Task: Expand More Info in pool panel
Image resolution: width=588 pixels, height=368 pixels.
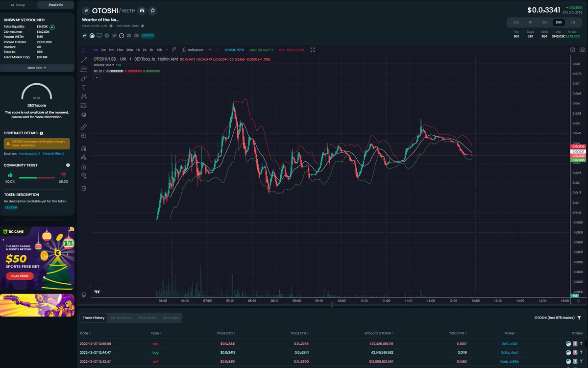Action: (x=37, y=68)
